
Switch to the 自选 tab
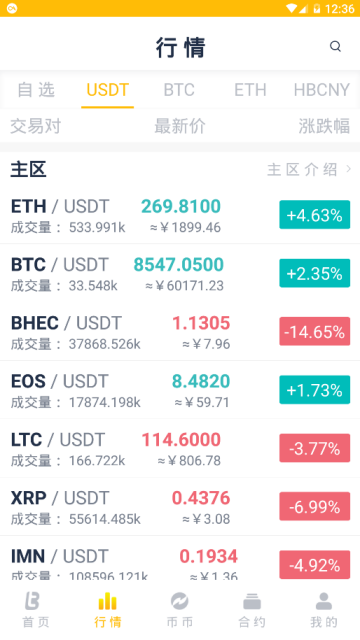pyautogui.click(x=36, y=90)
